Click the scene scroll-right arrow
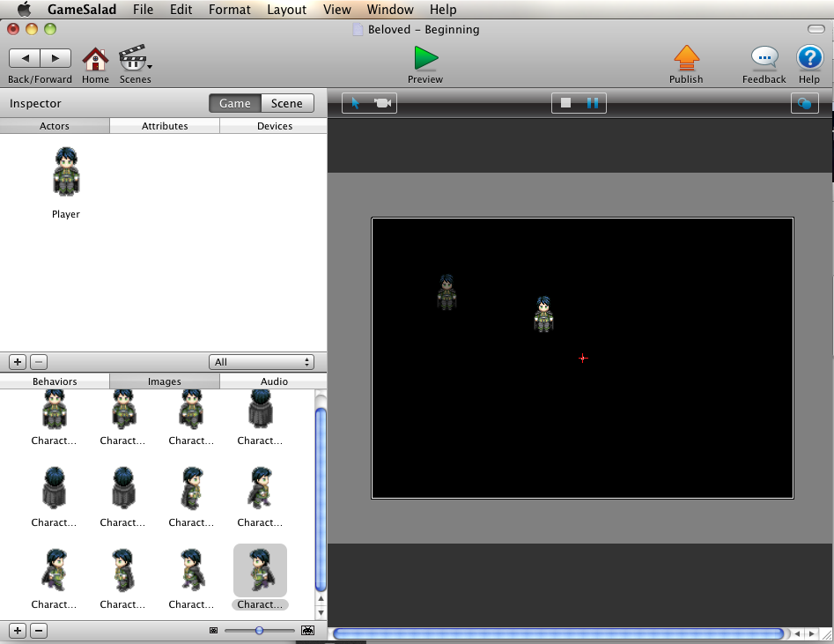 [x=811, y=634]
